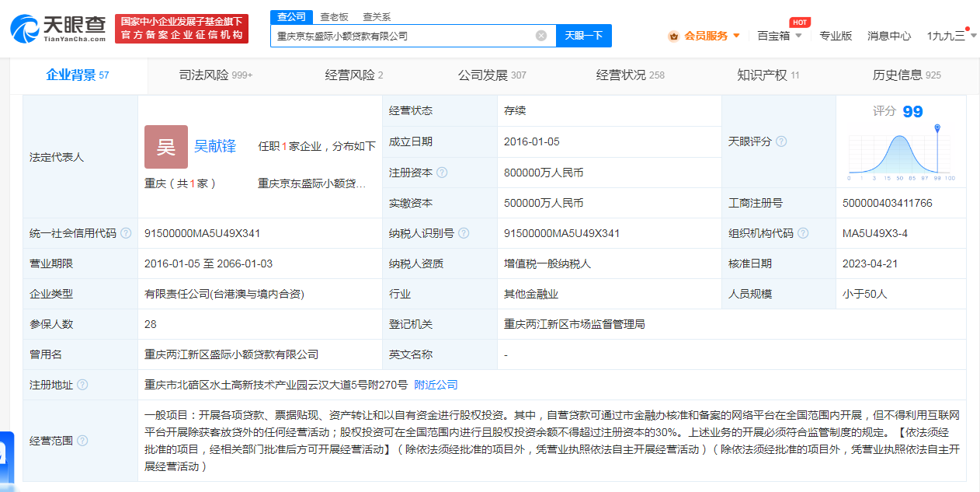
Task: Open help icon next to 注册资本
Action: (442, 173)
